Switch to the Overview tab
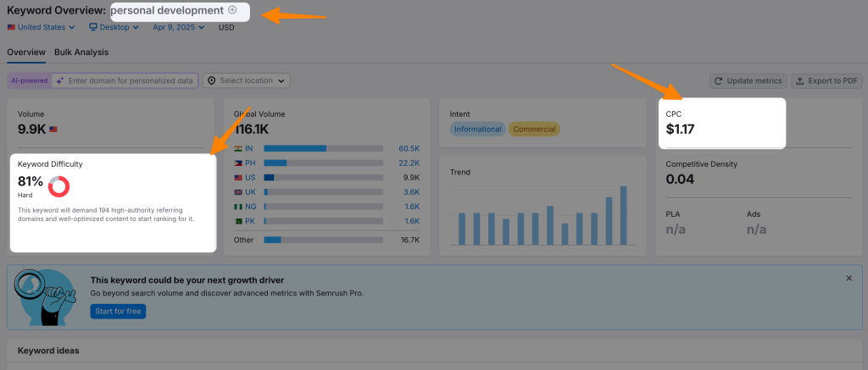This screenshot has height=370, width=868. [x=26, y=52]
